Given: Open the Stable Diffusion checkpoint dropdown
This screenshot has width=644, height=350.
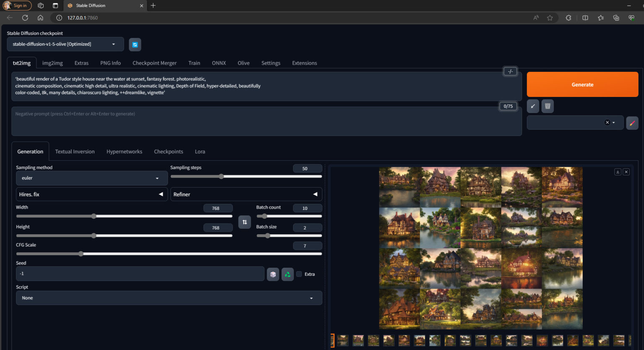Looking at the screenshot, I should tap(65, 44).
